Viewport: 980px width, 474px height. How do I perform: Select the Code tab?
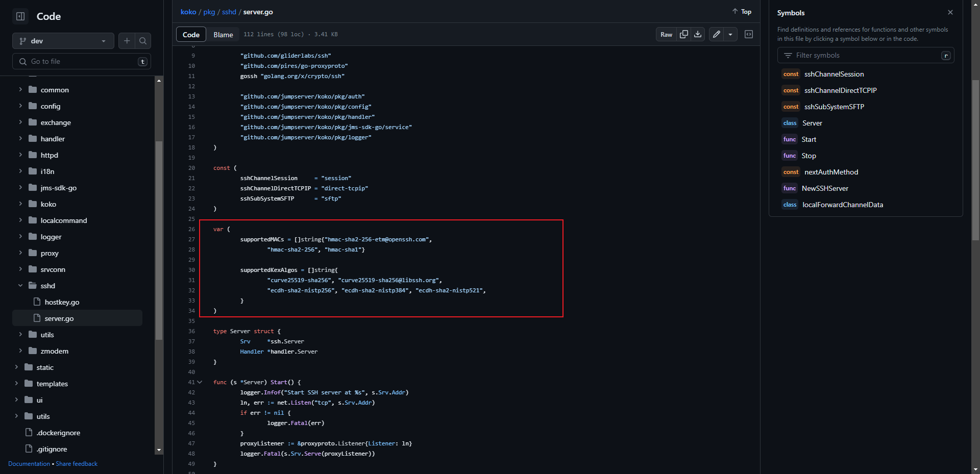click(191, 34)
